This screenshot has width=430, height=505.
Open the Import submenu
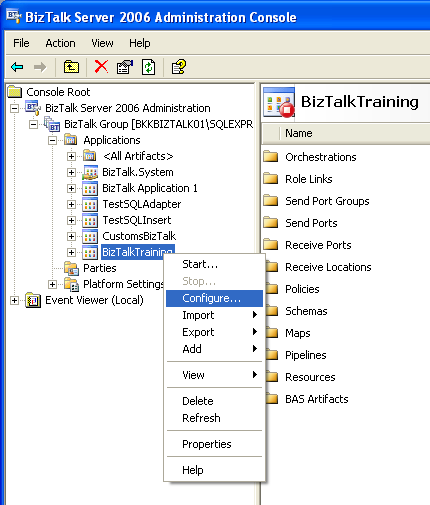click(214, 315)
